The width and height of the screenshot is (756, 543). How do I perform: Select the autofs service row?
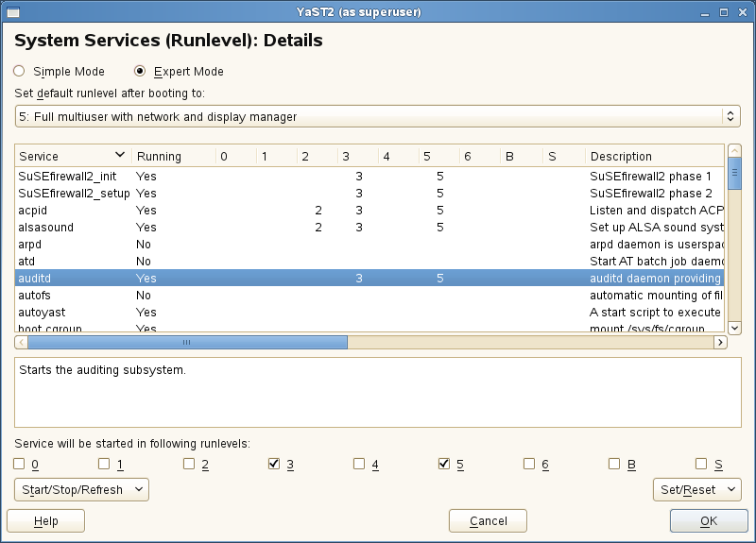click(x=369, y=296)
